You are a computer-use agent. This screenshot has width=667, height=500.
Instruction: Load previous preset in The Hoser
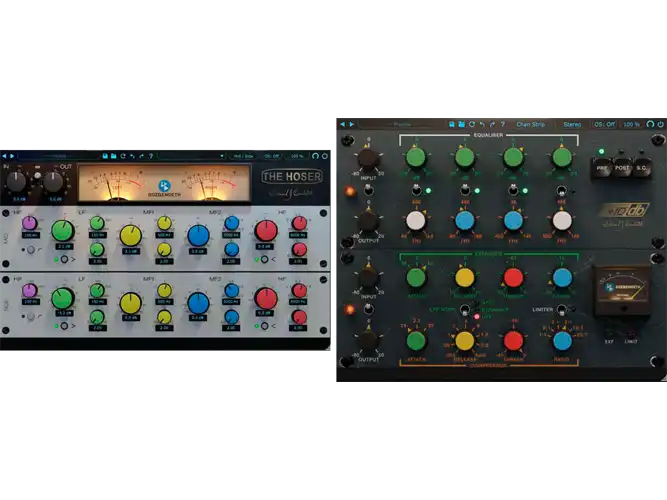4,156
